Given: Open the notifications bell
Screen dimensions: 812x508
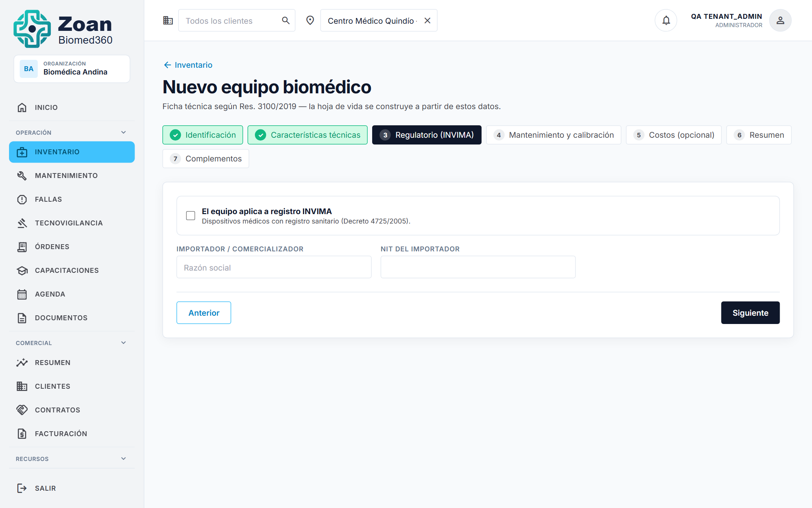Looking at the screenshot, I should (666, 20).
